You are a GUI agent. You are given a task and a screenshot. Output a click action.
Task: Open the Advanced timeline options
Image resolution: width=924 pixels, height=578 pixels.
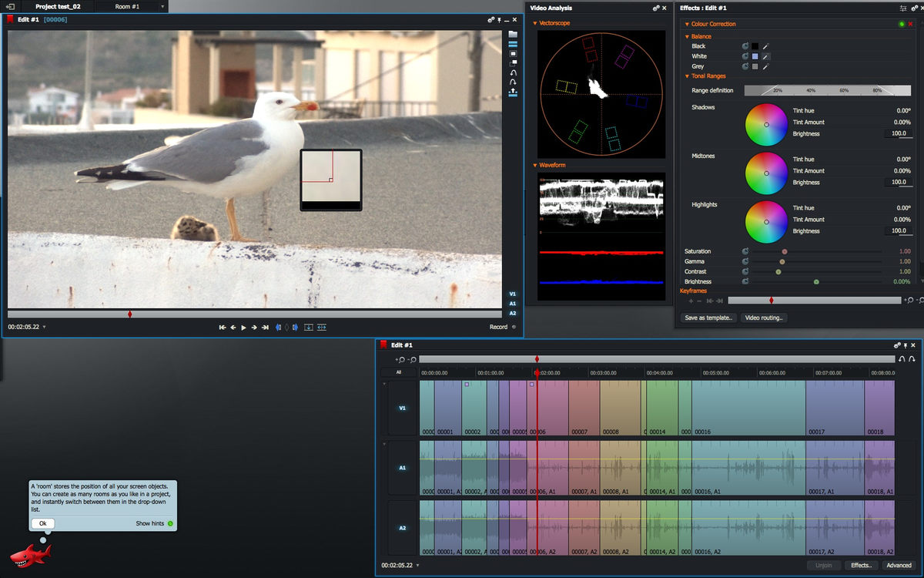tap(898, 566)
